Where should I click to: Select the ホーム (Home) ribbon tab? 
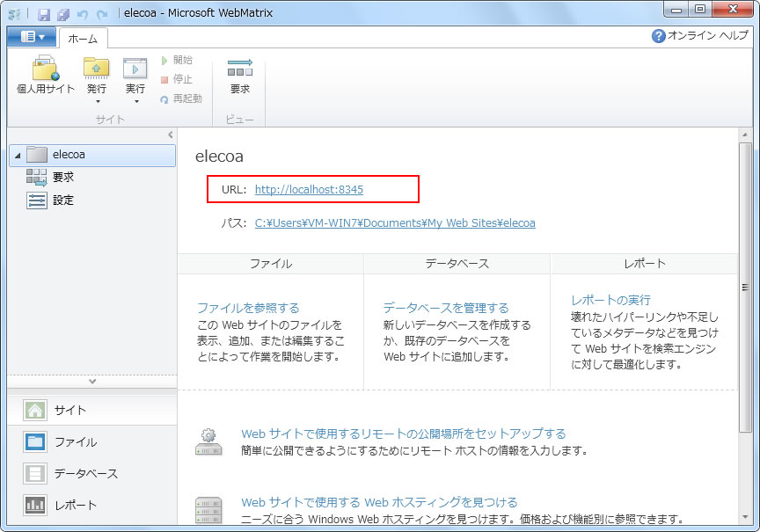tap(84, 39)
